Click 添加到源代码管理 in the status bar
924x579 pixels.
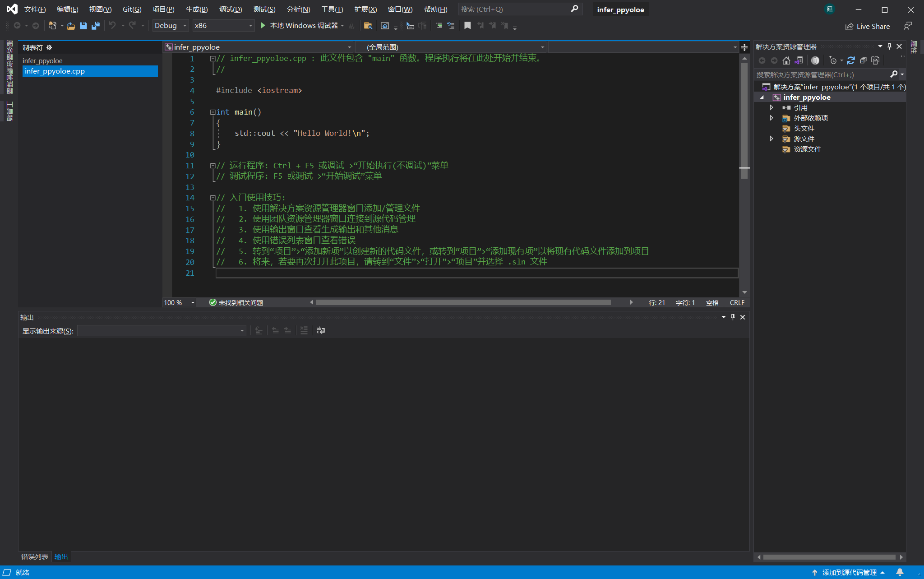(849, 572)
